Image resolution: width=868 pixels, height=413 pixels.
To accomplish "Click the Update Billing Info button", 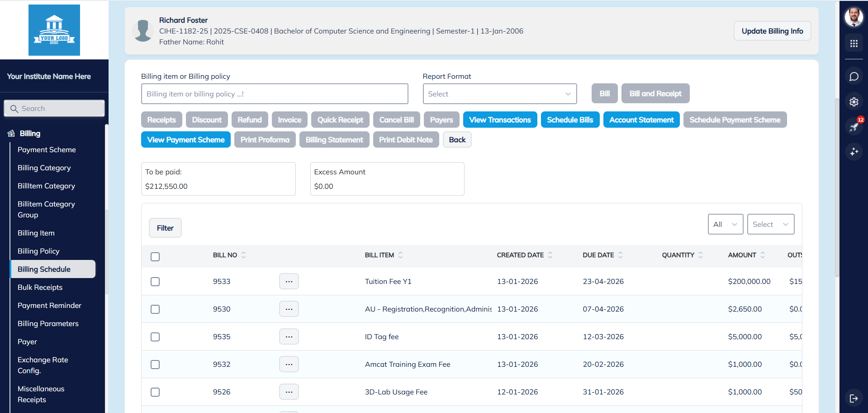I will (x=772, y=31).
